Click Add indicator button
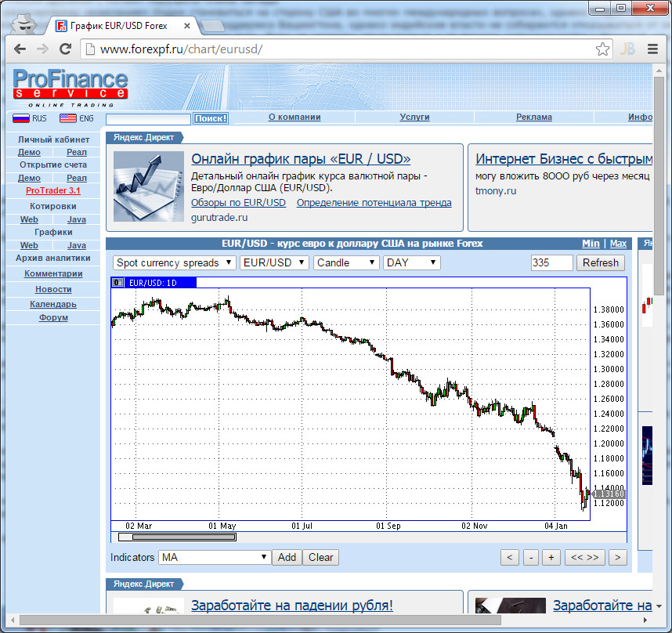672x633 pixels. 287,558
